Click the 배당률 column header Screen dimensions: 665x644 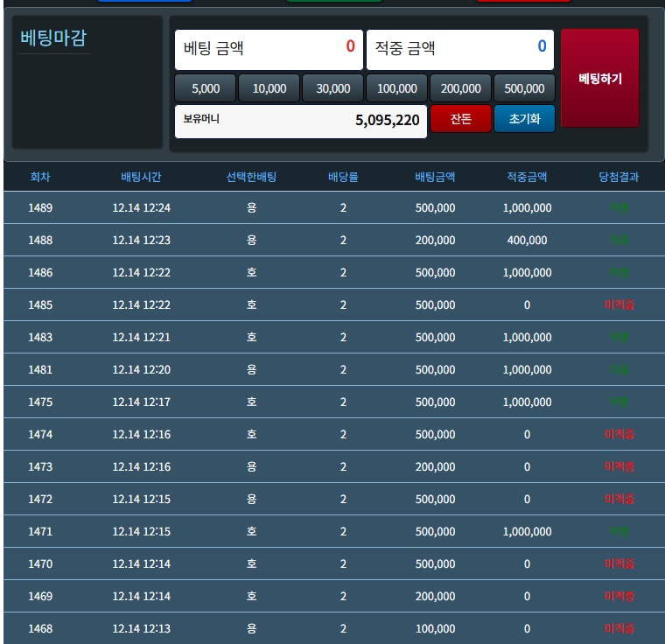(343, 177)
